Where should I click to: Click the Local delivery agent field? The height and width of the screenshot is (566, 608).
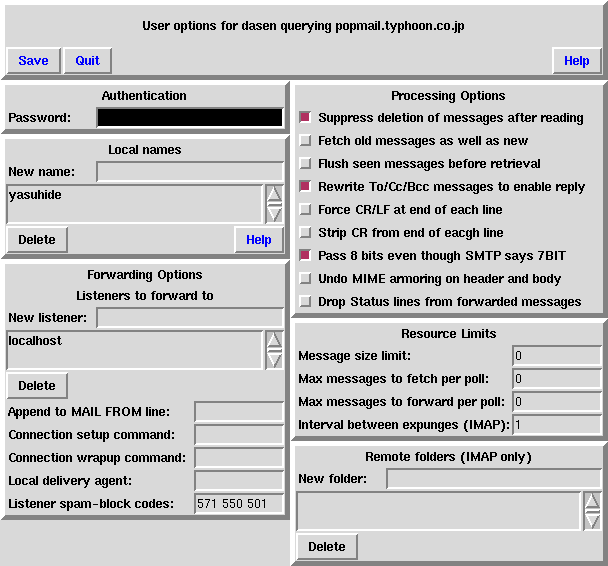coord(239,481)
